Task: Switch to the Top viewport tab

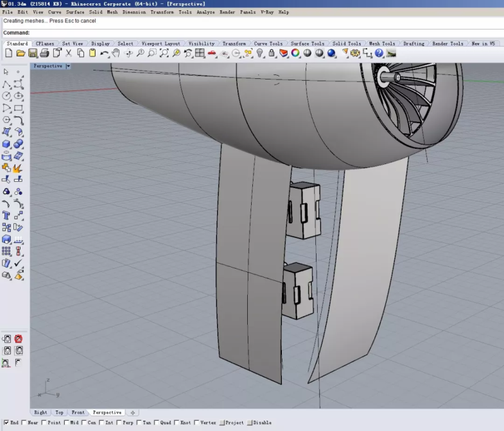Action: pos(59,412)
